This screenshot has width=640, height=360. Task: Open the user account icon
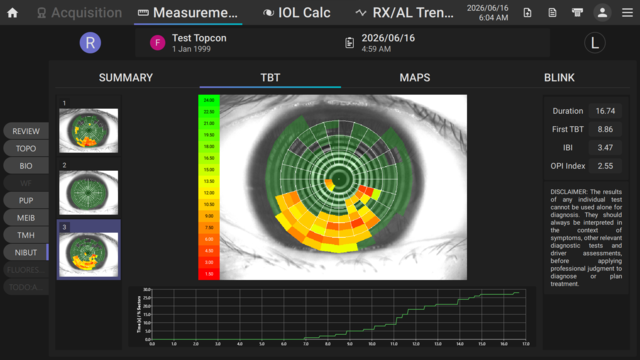[x=602, y=13]
